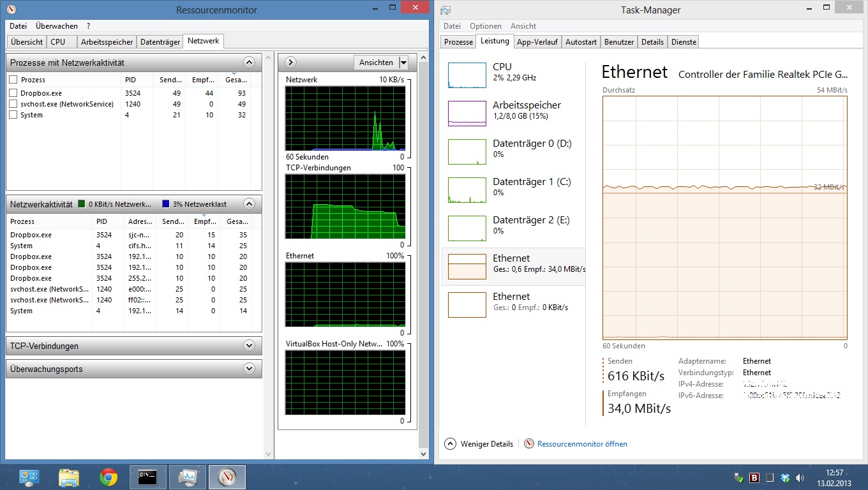This screenshot has height=490, width=868.
Task: Select the Ethernet entry receiving 34,0 MBit/s
Action: point(513,267)
